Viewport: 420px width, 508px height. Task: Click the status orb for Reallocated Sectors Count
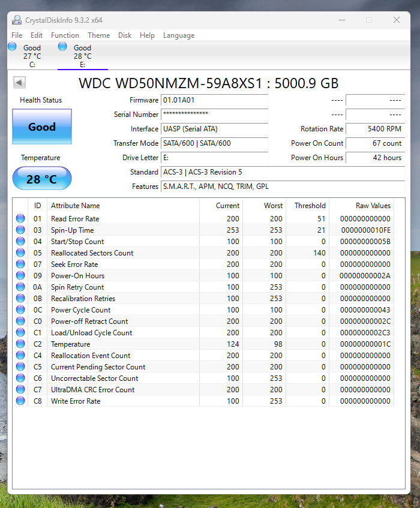coord(20,253)
